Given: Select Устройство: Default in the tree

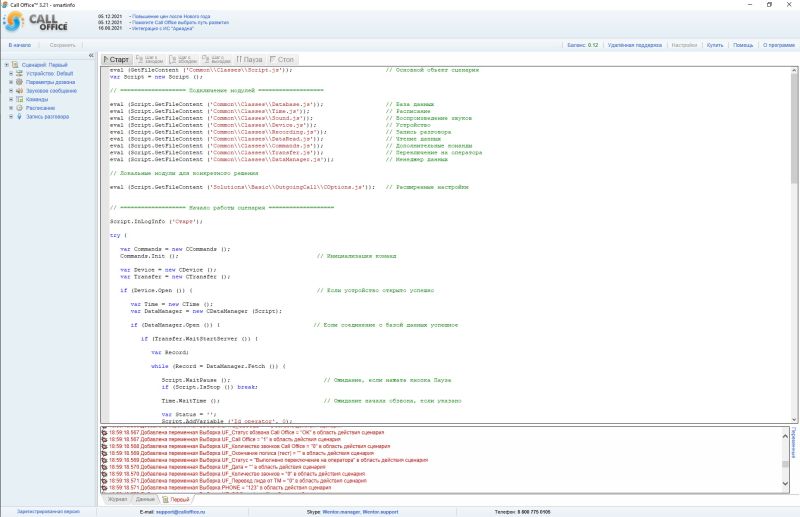Looking at the screenshot, I should click(49, 73).
